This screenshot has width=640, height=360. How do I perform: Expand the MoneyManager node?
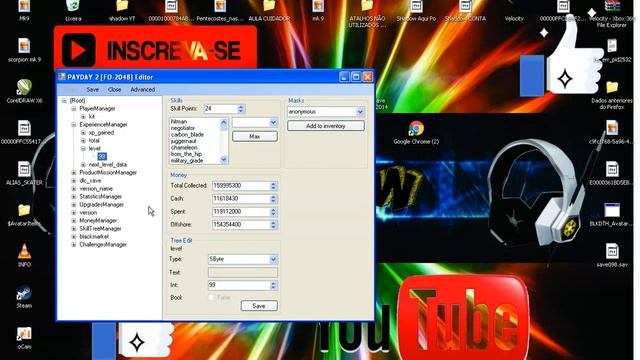tap(74, 220)
